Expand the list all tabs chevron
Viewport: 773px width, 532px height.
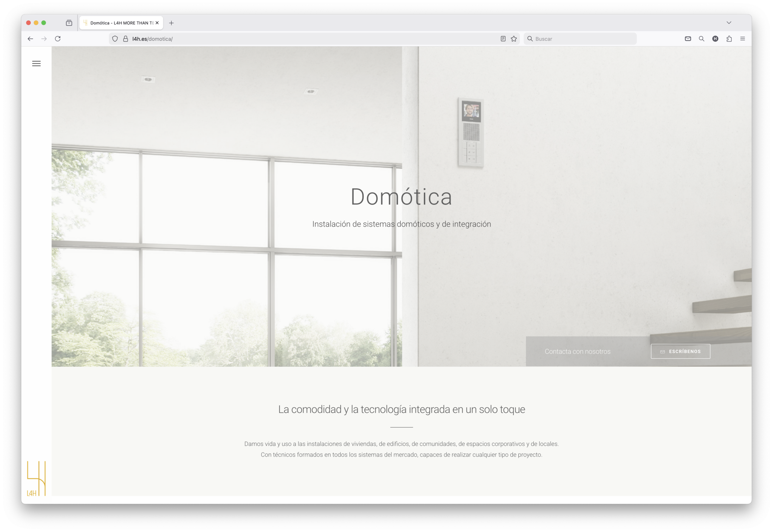[x=729, y=23]
